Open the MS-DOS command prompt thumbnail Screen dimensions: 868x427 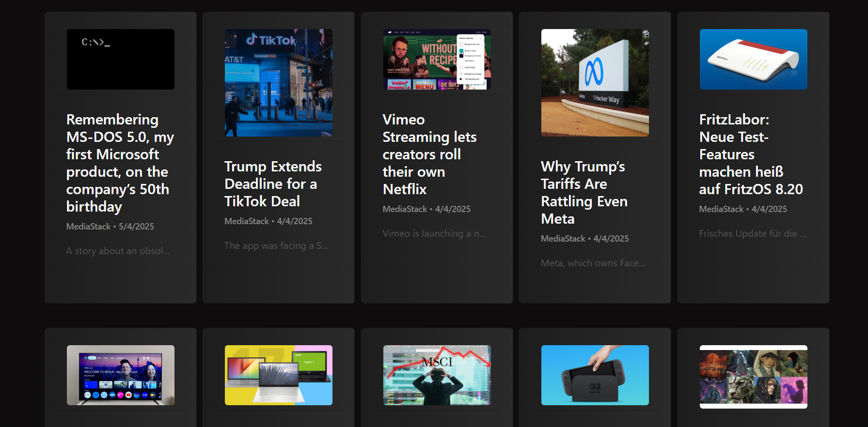pyautogui.click(x=120, y=59)
